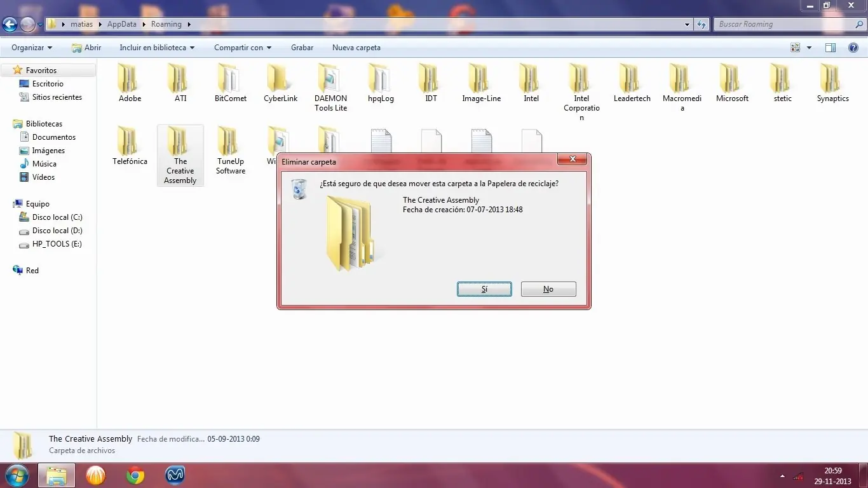Close the Eliminar carpeta dialog
The width and height of the screenshot is (868, 488).
pyautogui.click(x=573, y=159)
